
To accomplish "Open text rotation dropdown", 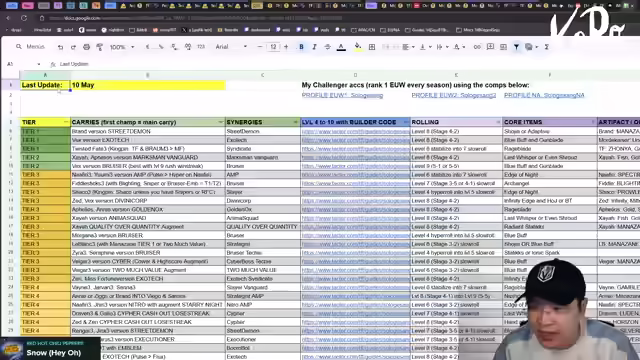I will (459, 47).
